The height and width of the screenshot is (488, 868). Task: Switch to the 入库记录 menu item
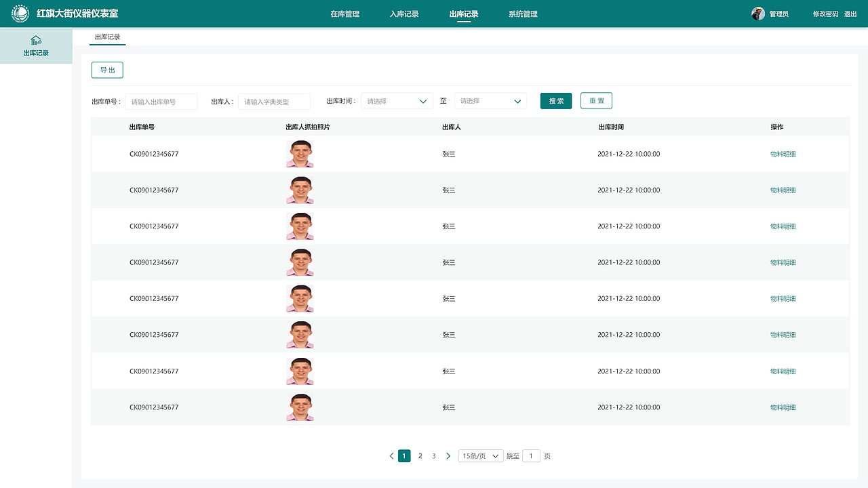404,14
